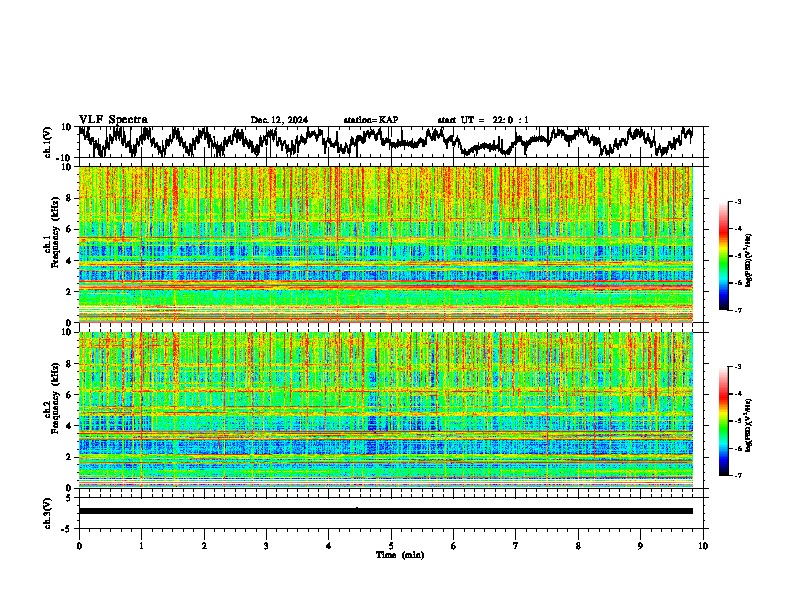
Task: Click time axis tick label '5'
Action: (x=391, y=546)
